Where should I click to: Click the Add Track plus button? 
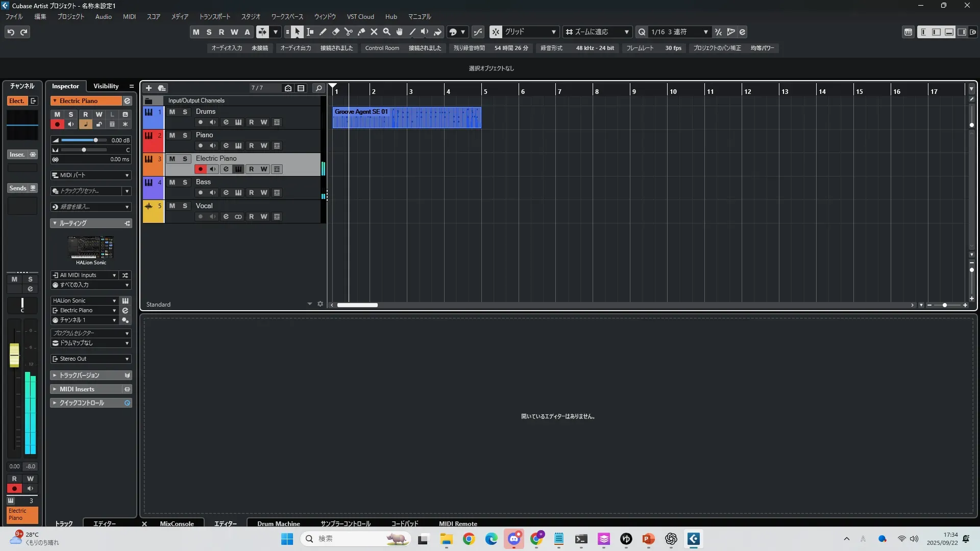click(149, 88)
